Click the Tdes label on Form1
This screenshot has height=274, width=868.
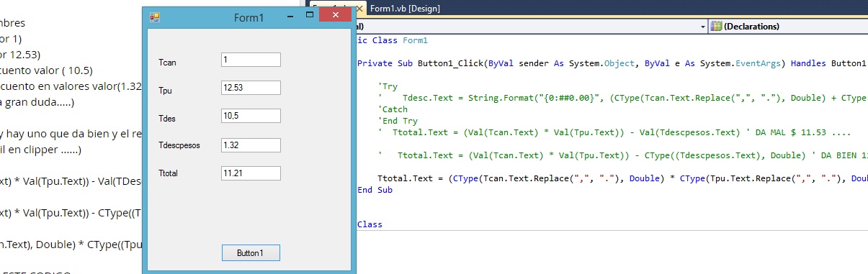tap(167, 119)
